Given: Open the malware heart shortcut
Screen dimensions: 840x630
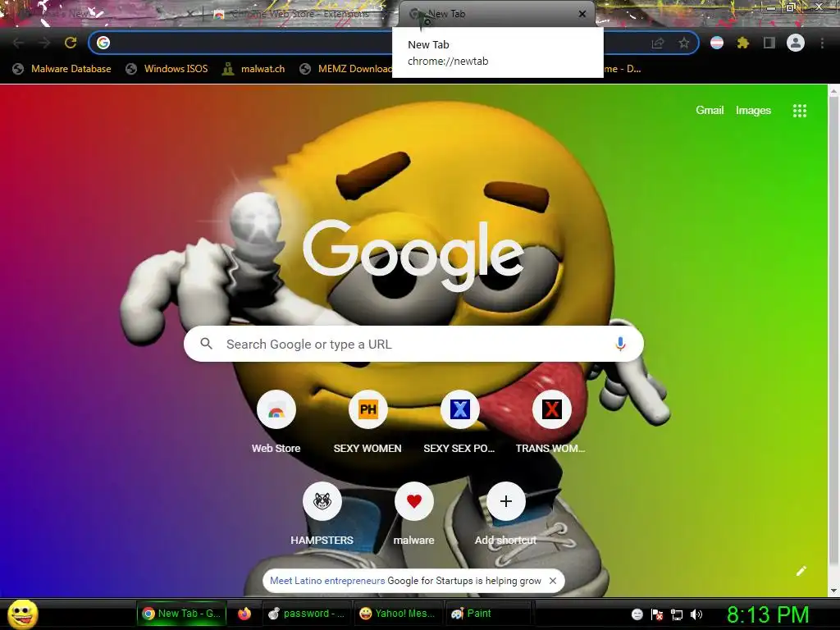Looking at the screenshot, I should coord(413,514).
